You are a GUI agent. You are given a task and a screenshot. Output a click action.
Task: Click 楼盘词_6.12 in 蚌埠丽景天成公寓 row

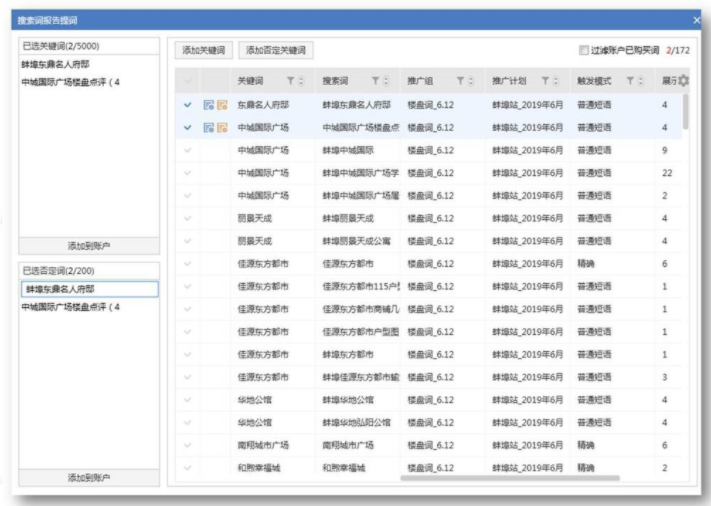point(430,241)
